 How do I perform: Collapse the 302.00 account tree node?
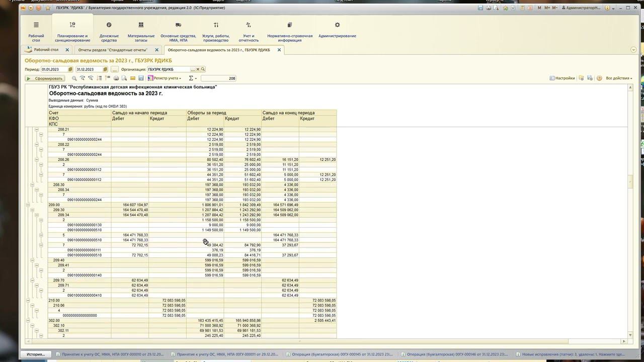point(28,320)
